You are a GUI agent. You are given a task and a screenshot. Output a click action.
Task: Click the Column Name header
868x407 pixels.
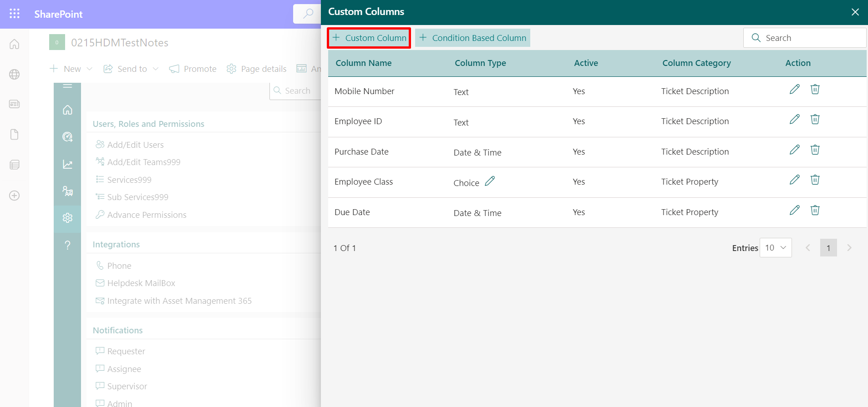coord(364,63)
